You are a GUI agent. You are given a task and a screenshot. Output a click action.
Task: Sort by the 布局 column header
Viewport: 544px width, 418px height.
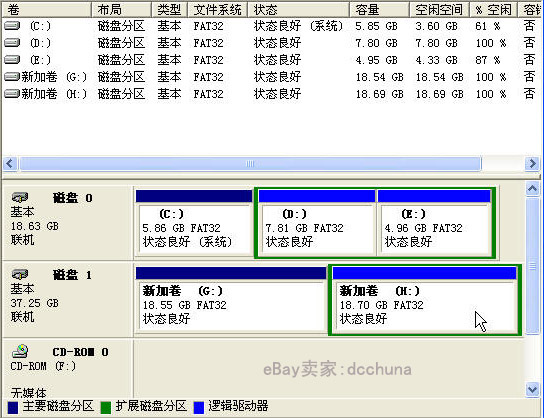pyautogui.click(x=121, y=9)
